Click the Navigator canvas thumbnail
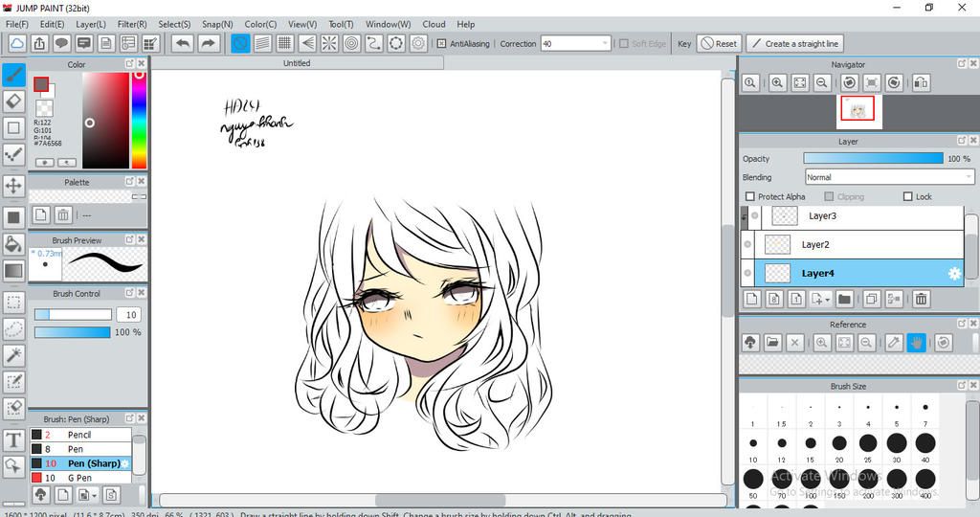Image resolution: width=980 pixels, height=517 pixels. 859,112
